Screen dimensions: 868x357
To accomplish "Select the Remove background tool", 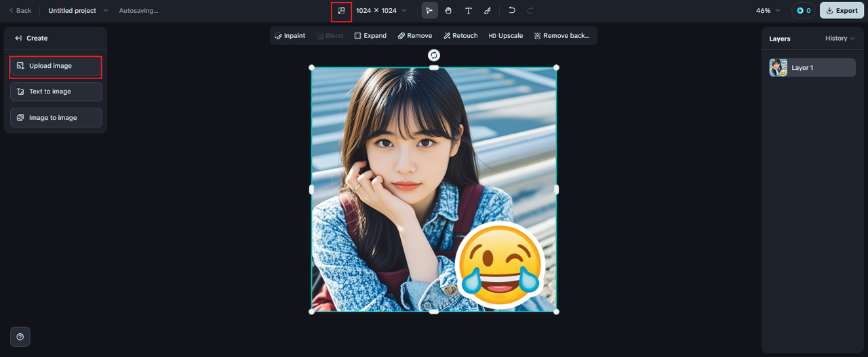I will 561,36.
